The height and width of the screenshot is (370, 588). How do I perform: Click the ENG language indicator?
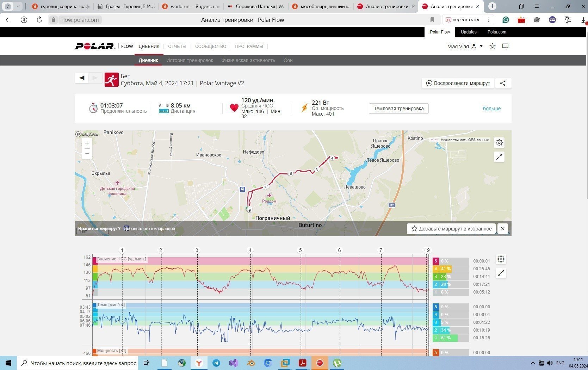click(x=560, y=363)
